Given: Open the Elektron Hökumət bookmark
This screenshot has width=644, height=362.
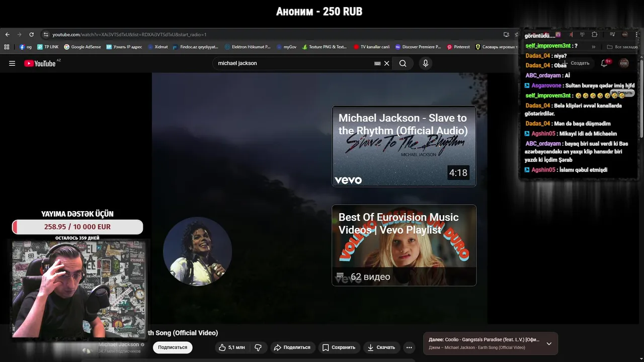Looking at the screenshot, I should click(x=248, y=47).
